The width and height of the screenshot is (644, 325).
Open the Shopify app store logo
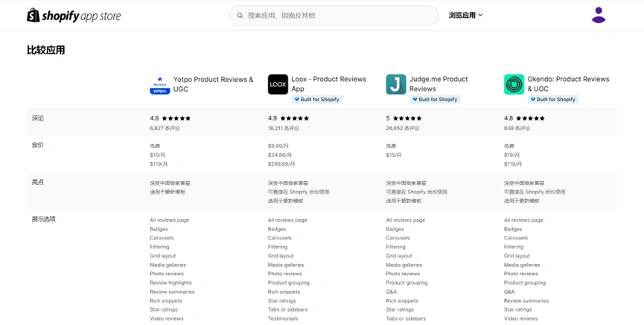[74, 16]
